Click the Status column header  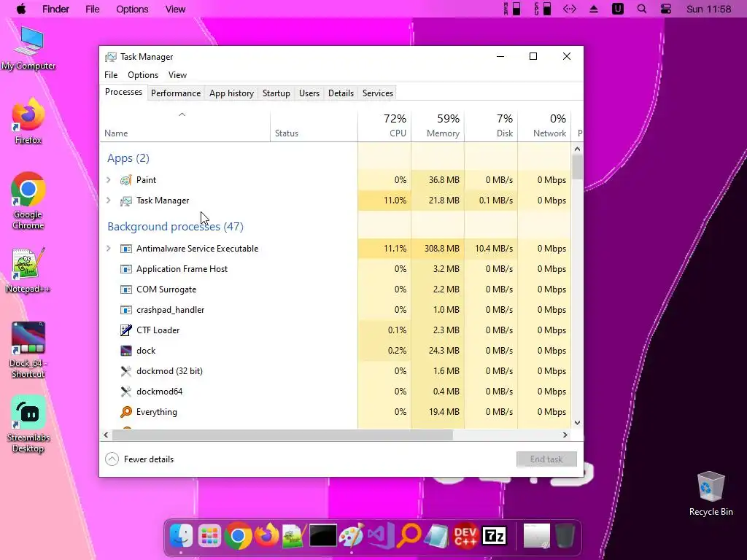pos(314,125)
